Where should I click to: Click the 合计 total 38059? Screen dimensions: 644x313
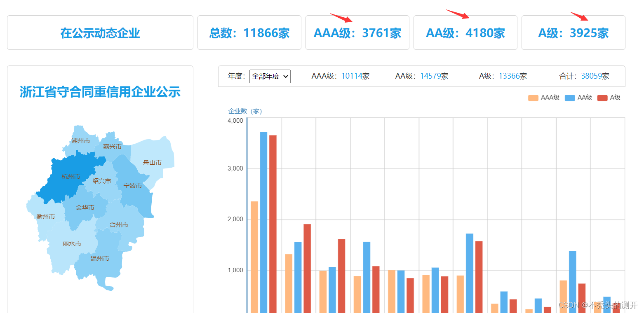[591, 76]
